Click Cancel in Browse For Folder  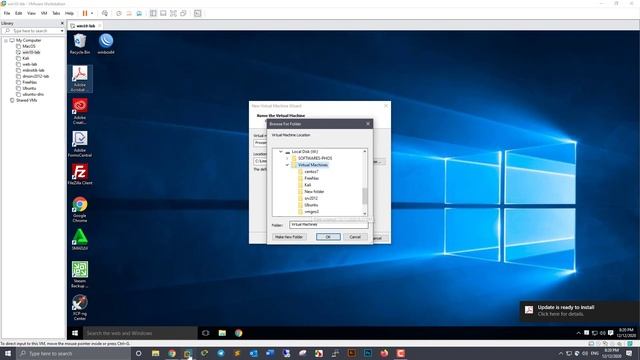(x=355, y=237)
